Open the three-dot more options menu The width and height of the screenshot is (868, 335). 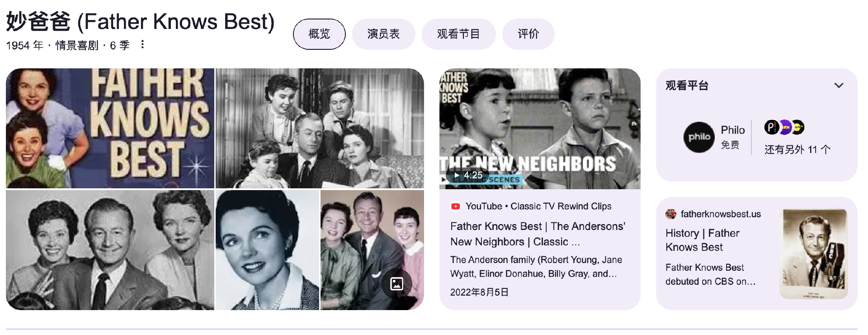tap(142, 44)
